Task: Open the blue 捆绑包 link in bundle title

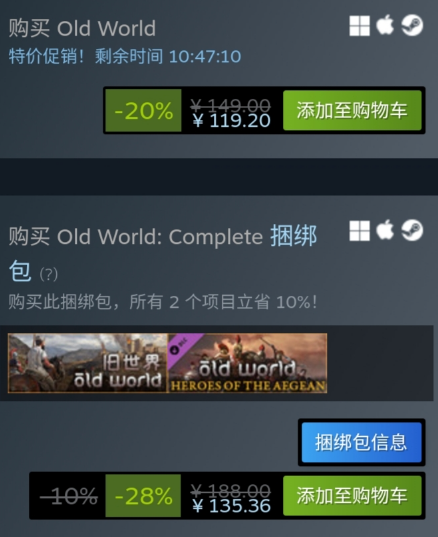Action: 163,253
